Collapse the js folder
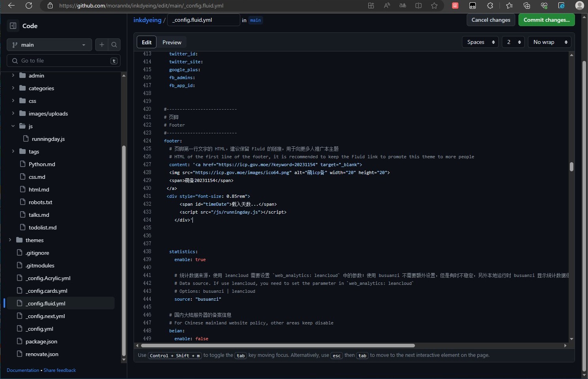This screenshot has width=588, height=379. [x=13, y=126]
